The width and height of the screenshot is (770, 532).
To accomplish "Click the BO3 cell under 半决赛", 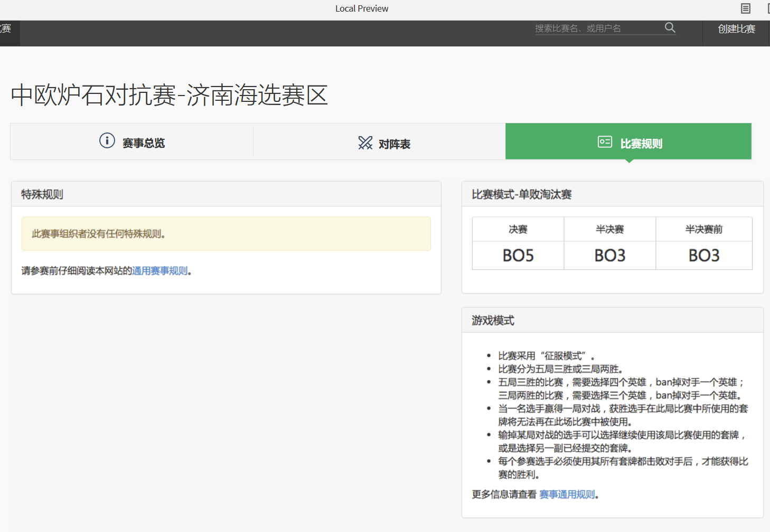I will click(610, 255).
